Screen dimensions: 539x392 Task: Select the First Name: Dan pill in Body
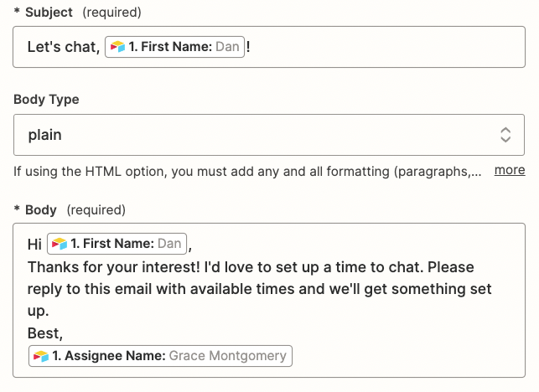pyautogui.click(x=117, y=244)
